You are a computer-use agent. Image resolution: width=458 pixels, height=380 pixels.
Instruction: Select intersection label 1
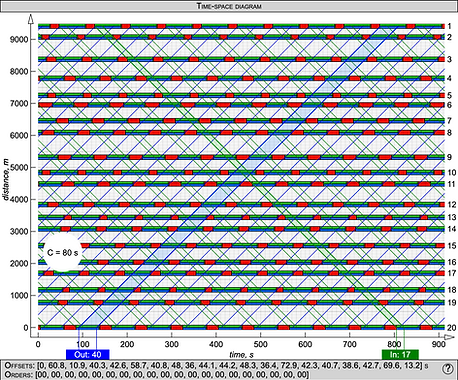tap(449, 26)
